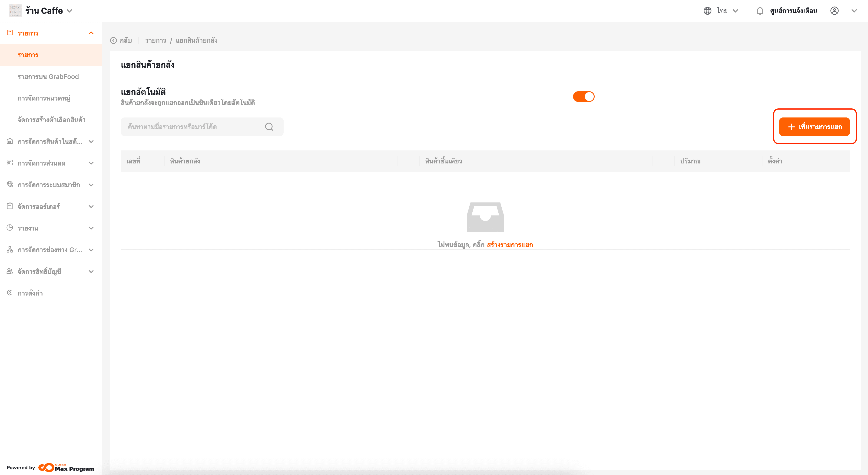Click the เพิ่มรายการแยก orange button
The width and height of the screenshot is (868, 475).
[814, 127]
